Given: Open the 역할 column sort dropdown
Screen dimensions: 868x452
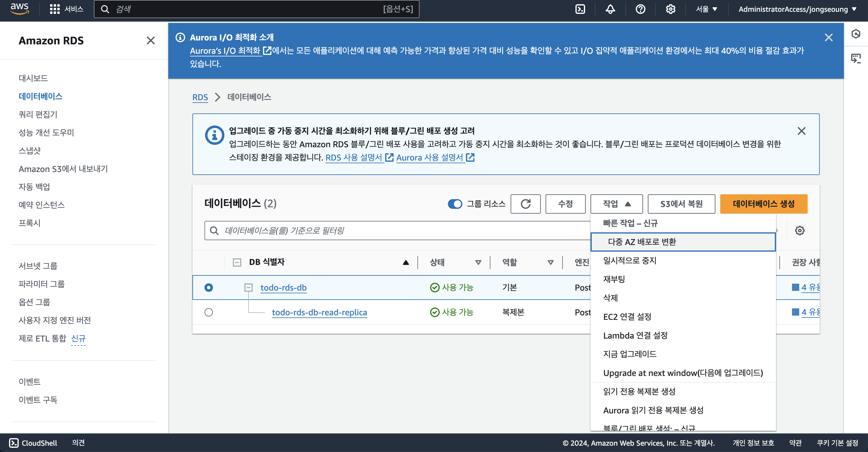Looking at the screenshot, I should coord(550,262).
